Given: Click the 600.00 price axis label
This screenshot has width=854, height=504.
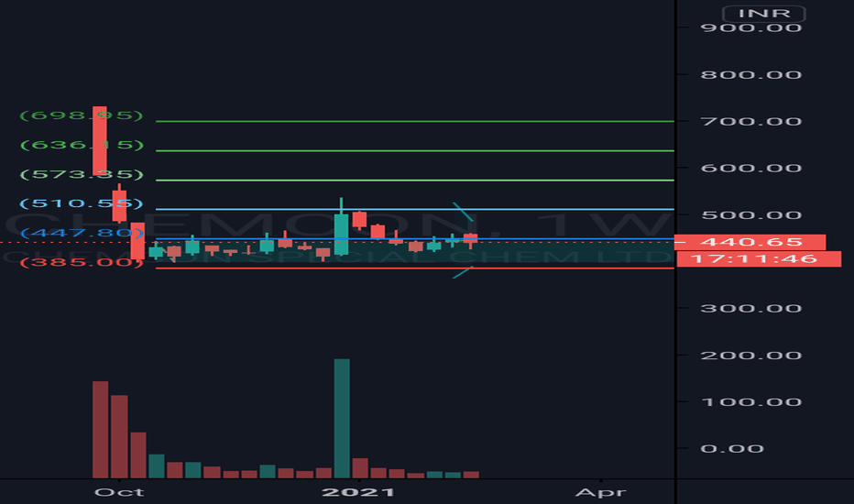Looking at the screenshot, I should pos(751,169).
